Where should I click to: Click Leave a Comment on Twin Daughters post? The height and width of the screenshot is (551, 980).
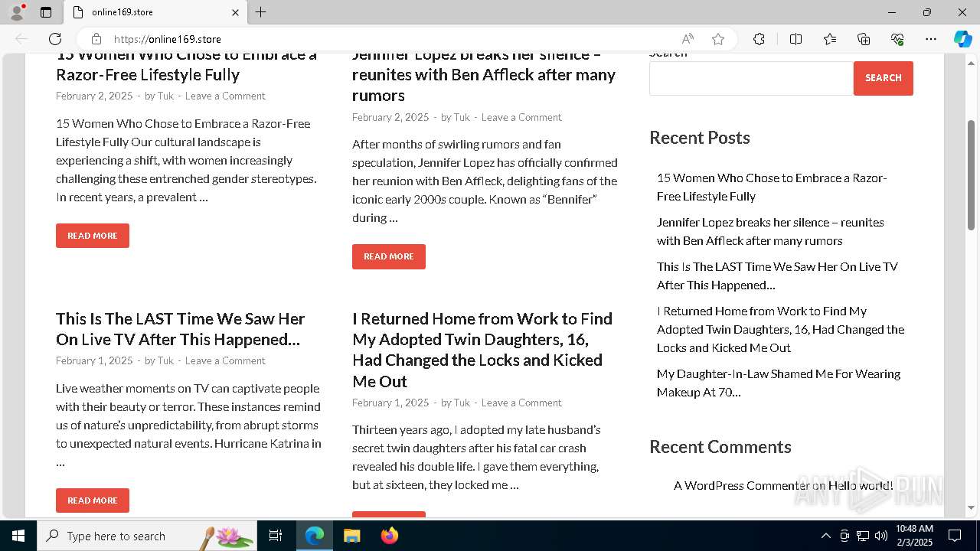tap(521, 403)
